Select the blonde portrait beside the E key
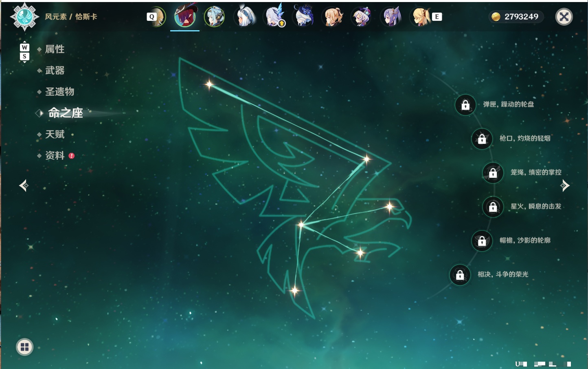This screenshot has height=369, width=588. pos(421,17)
